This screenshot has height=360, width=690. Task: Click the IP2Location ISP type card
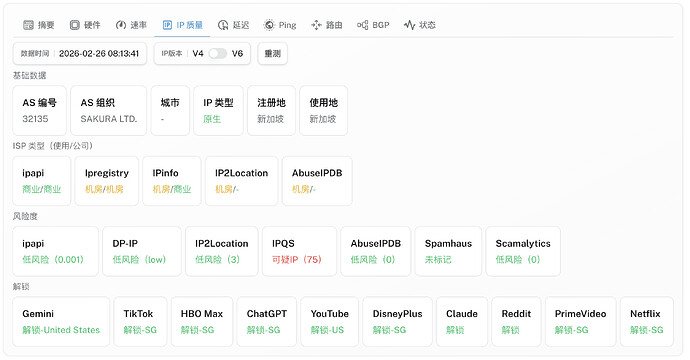242,181
